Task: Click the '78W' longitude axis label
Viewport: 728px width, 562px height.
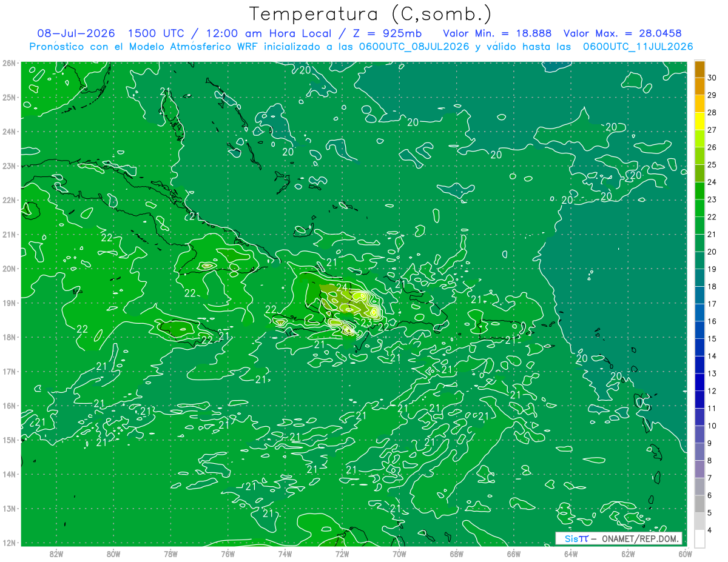Action: [x=170, y=553]
